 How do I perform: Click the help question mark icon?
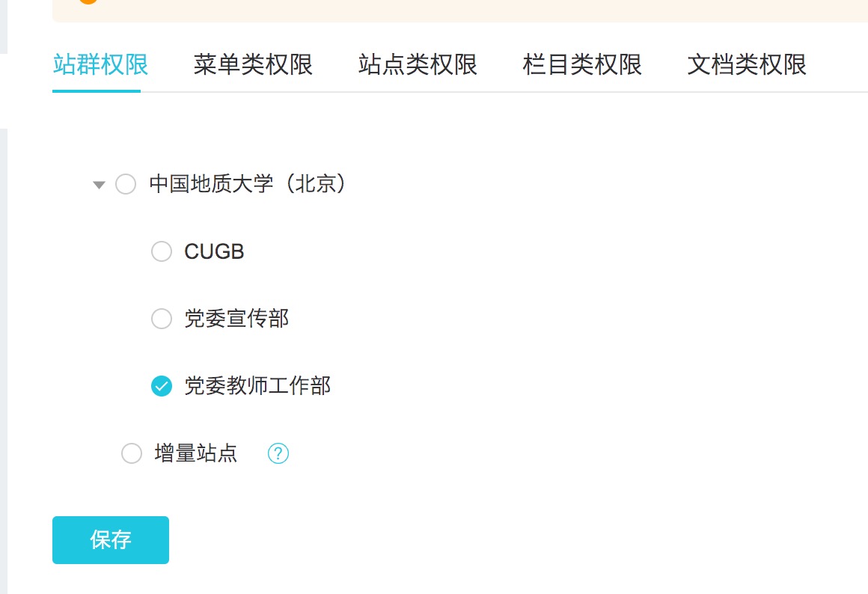pyautogui.click(x=278, y=453)
